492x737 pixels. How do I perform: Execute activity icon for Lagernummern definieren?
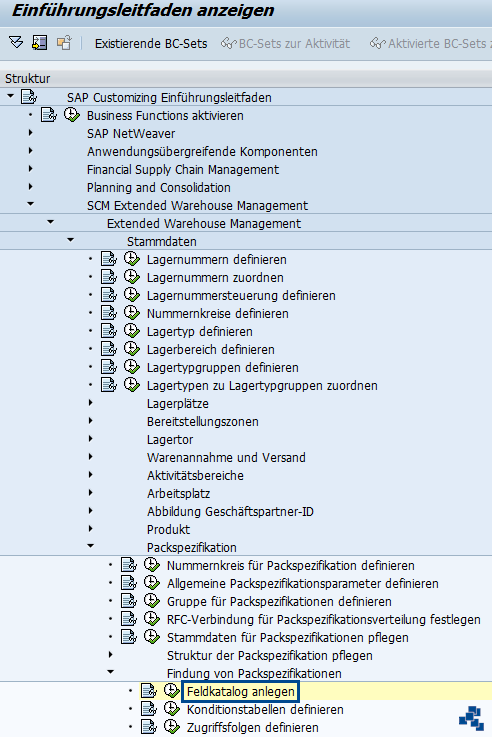click(132, 259)
